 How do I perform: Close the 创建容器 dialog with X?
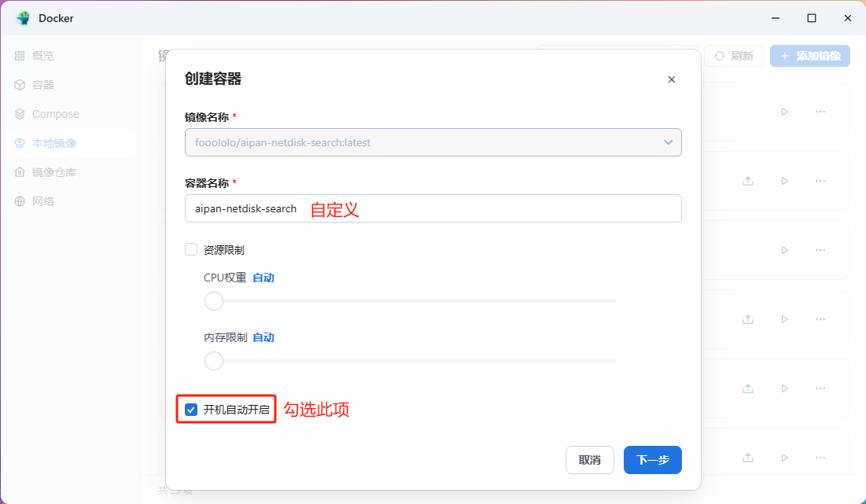tap(672, 79)
